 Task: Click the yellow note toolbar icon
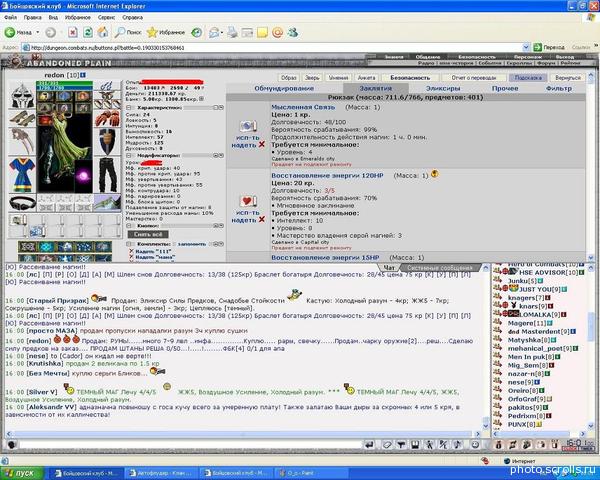(x=262, y=33)
